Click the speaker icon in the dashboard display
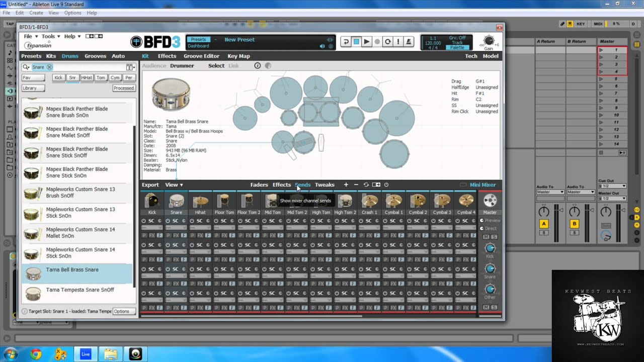The height and width of the screenshot is (362, 644). click(x=323, y=46)
